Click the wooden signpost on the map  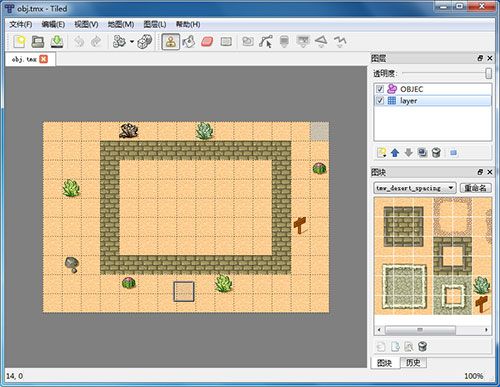[300, 225]
